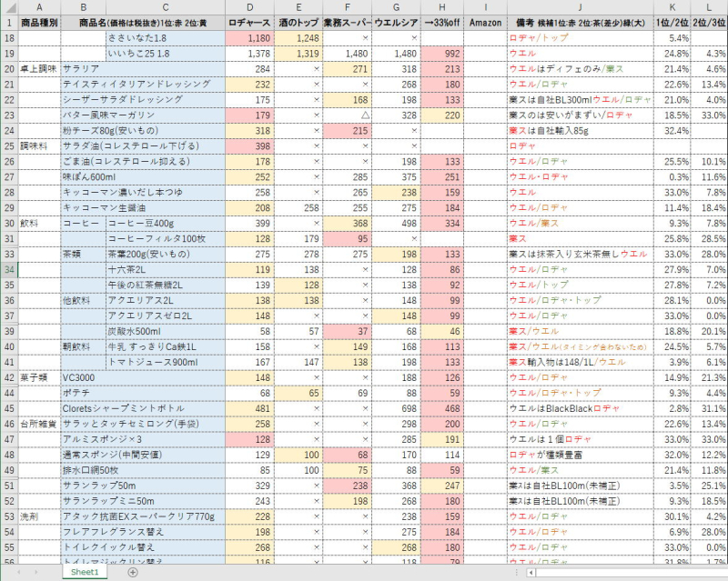
Task: Click the 398 price cell for サラダ油
Action: coord(249,146)
